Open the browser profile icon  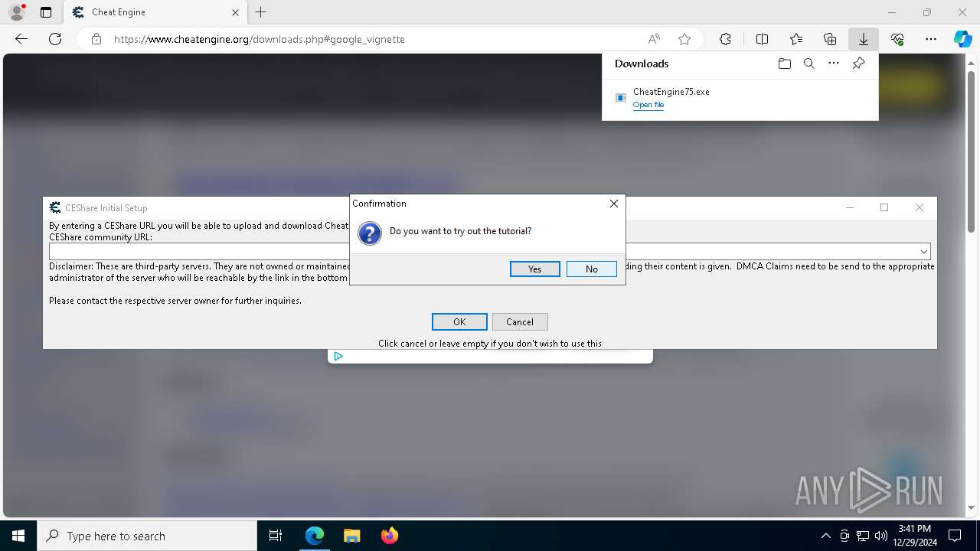17,12
